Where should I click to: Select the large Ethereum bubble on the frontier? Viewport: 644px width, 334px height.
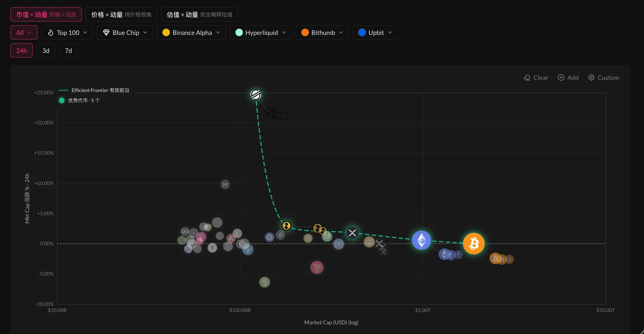pos(421,240)
